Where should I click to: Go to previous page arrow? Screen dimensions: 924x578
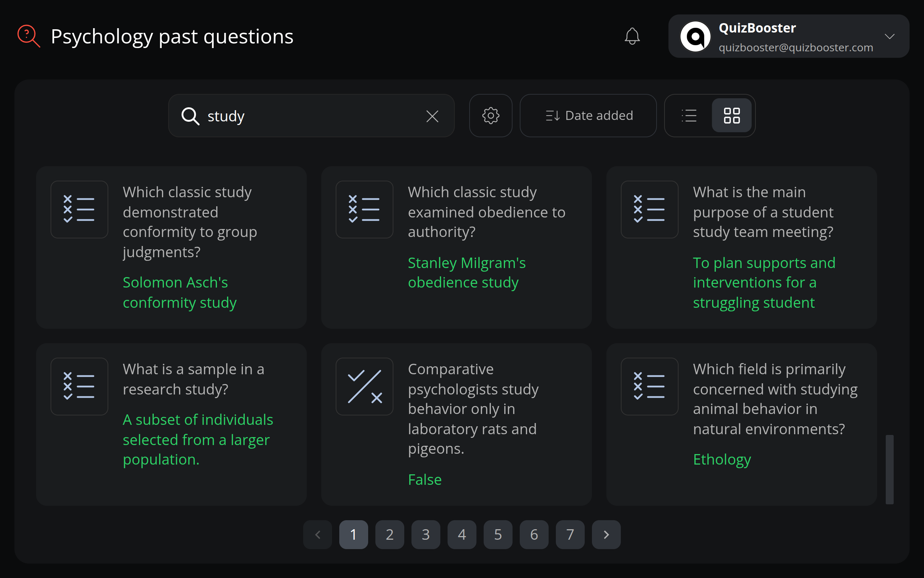pos(318,534)
